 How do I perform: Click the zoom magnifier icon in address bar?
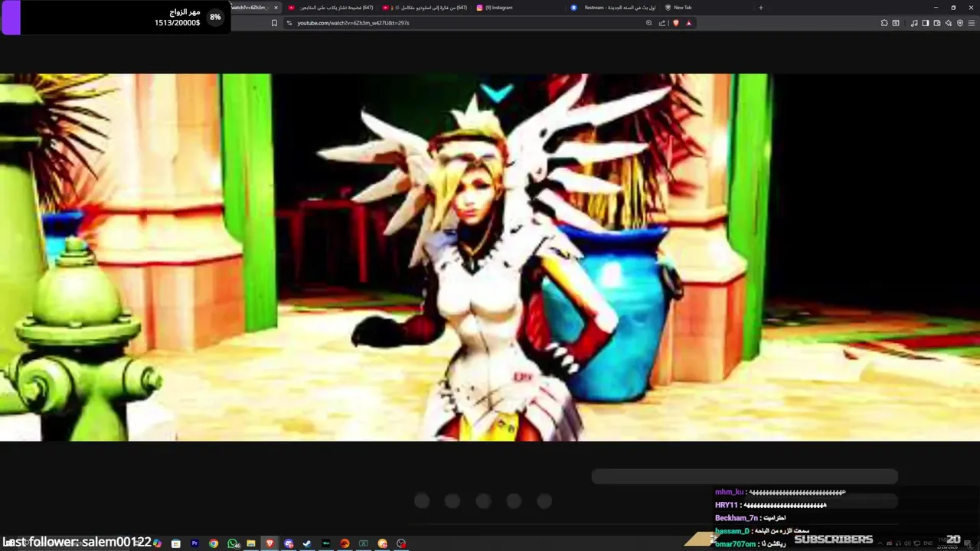[x=649, y=23]
